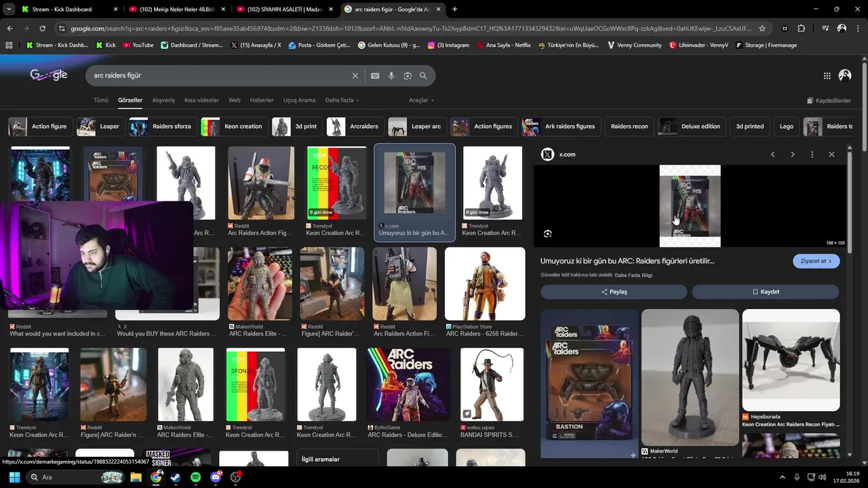The width and height of the screenshot is (868, 488).
Task: Open the Google account avatar
Action: [845, 76]
